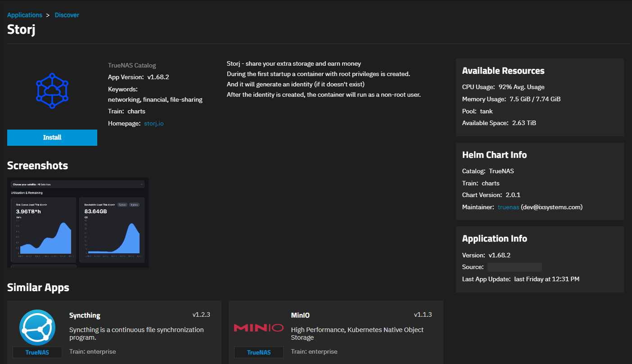Click 'last Friday at 12:31 PM' update text

point(546,279)
